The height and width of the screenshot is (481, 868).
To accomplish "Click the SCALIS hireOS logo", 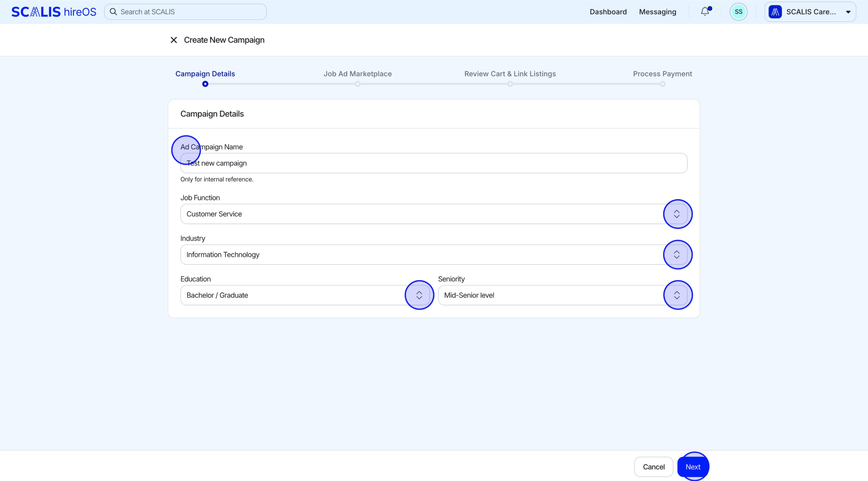I will pos(54,12).
